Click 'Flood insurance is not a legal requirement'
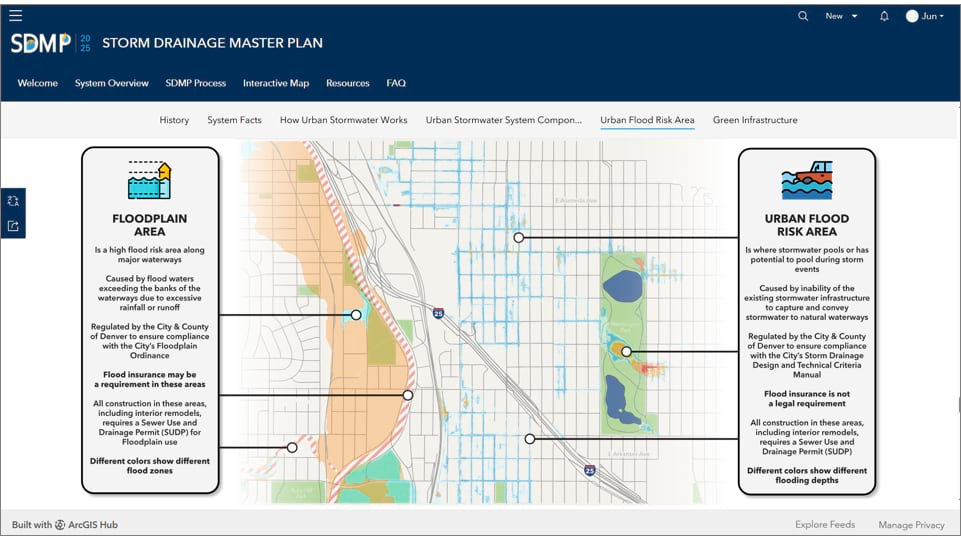Screen dimensions: 961x541 point(807,398)
